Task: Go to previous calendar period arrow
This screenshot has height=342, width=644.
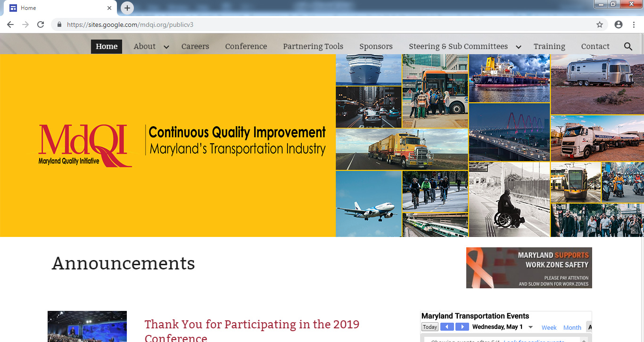Action: 447,327
